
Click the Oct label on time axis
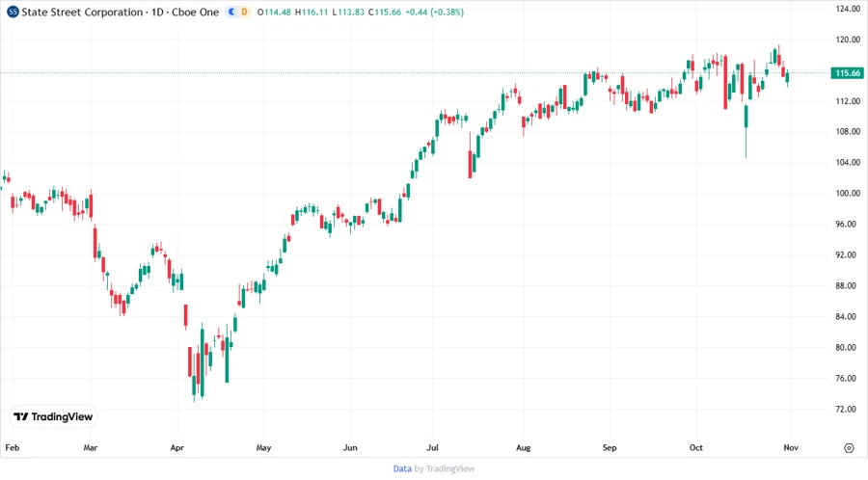click(695, 447)
